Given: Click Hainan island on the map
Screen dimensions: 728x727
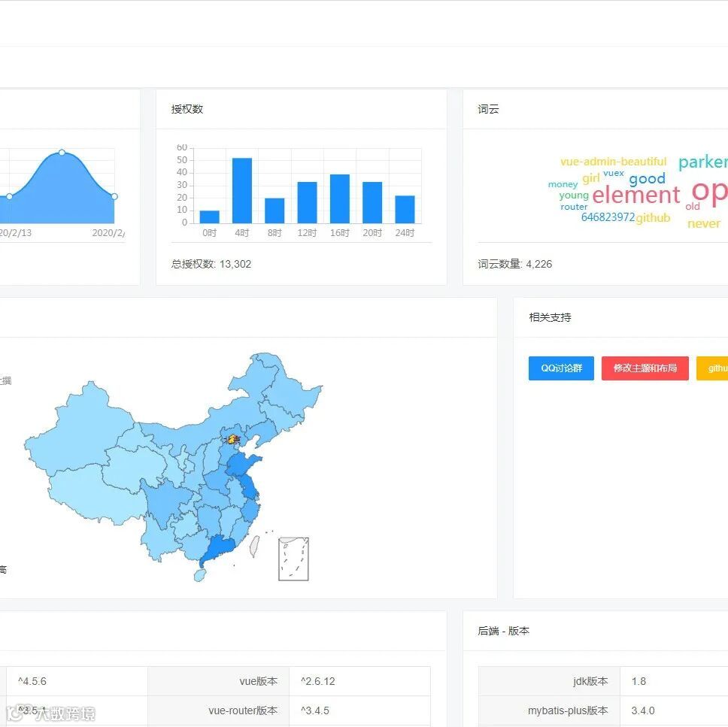Looking at the screenshot, I should pyautogui.click(x=199, y=575).
